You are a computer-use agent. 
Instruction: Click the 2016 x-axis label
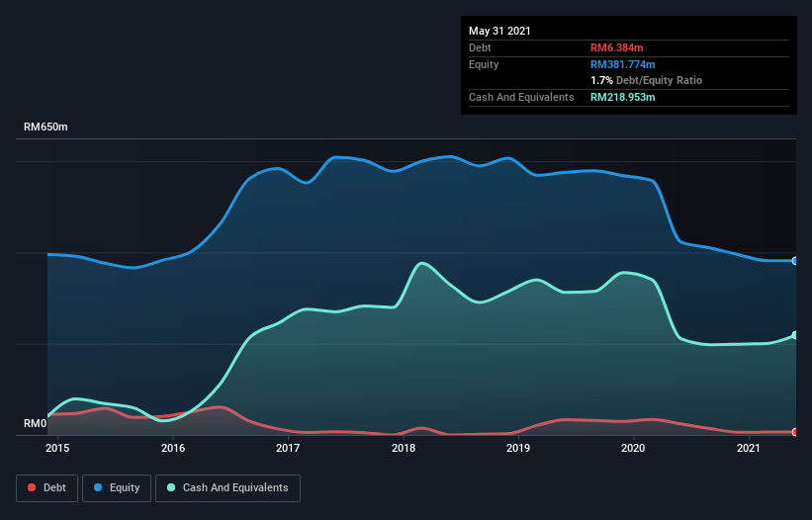point(173,448)
